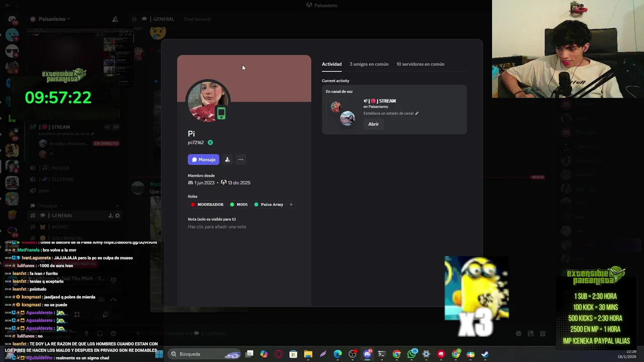644x362 pixels.
Task: Click the server icon next to 13 dic 2025
Action: point(223,183)
